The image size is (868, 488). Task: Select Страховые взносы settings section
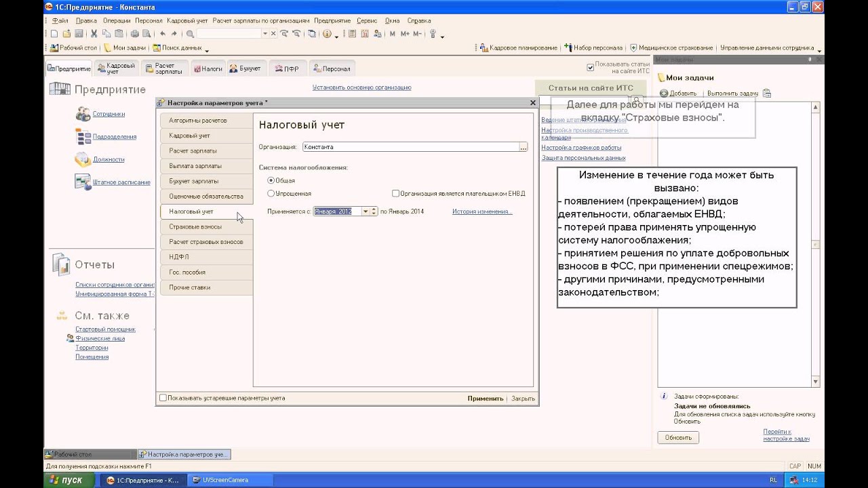[206, 226]
